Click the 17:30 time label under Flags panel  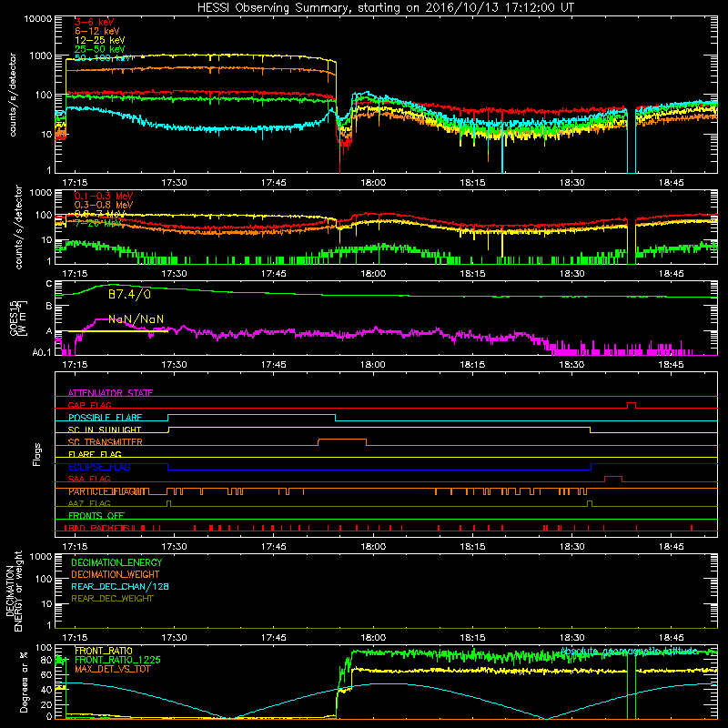pyautogui.click(x=174, y=547)
